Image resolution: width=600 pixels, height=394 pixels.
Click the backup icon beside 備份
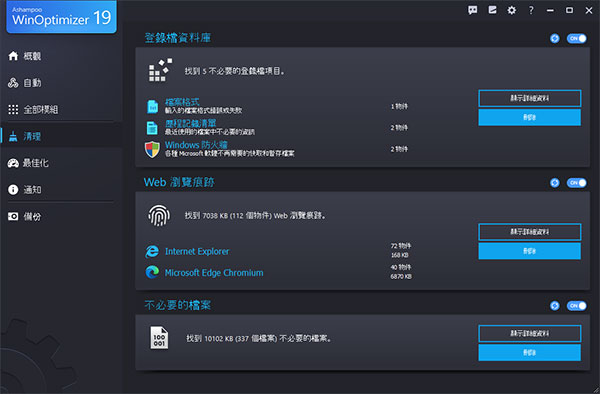[x=13, y=217]
